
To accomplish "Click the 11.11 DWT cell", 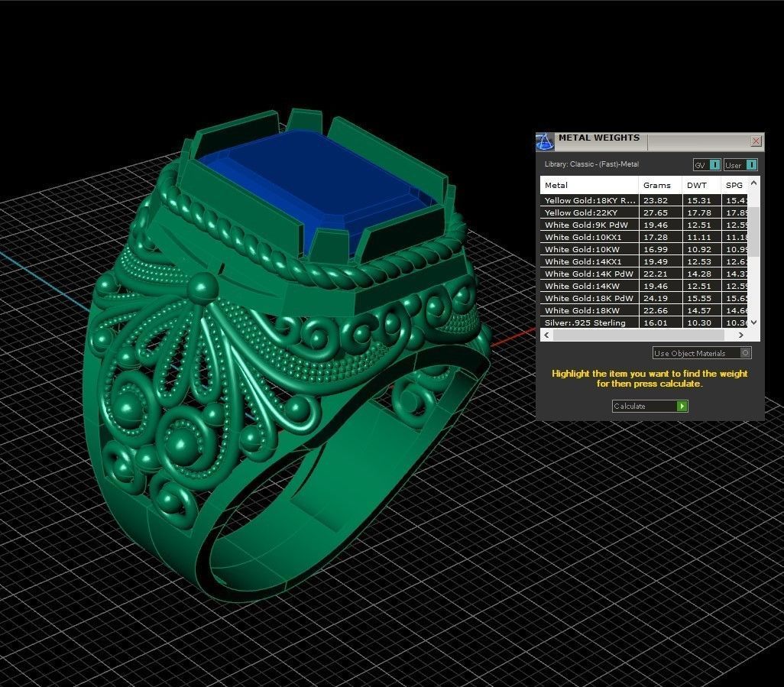I will (x=701, y=237).
